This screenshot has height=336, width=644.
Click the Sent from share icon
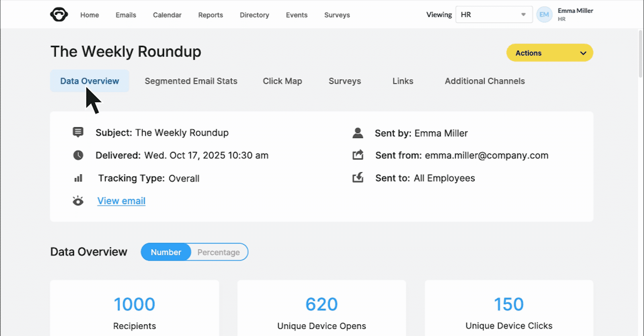click(358, 155)
